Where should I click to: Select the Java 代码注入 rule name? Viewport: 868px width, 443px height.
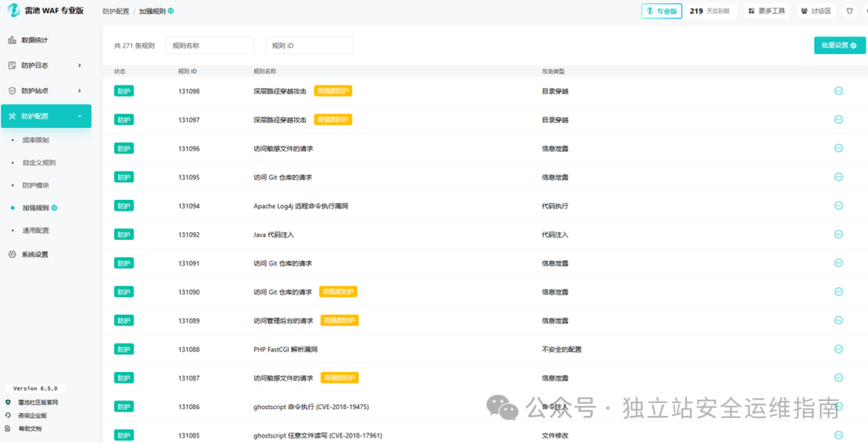(274, 235)
